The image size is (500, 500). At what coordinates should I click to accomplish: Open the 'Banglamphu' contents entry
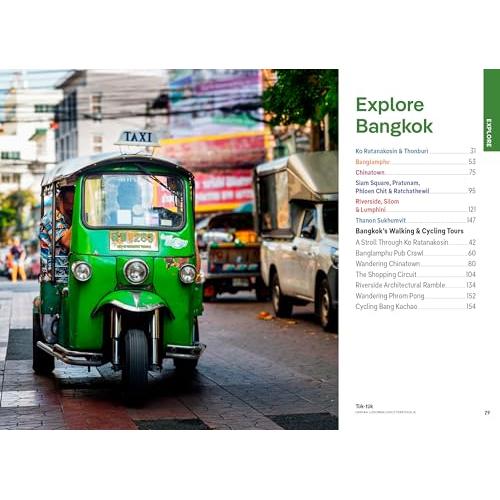[x=415, y=162]
